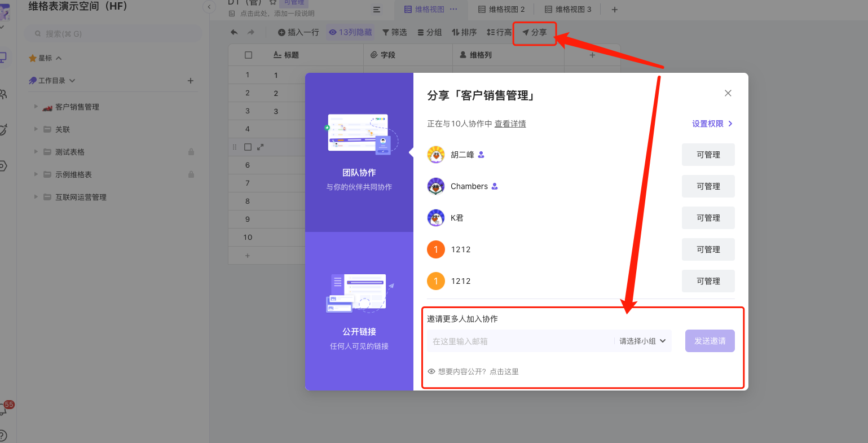Click the drag handle dots on row 5
868x443 pixels.
pos(235,147)
